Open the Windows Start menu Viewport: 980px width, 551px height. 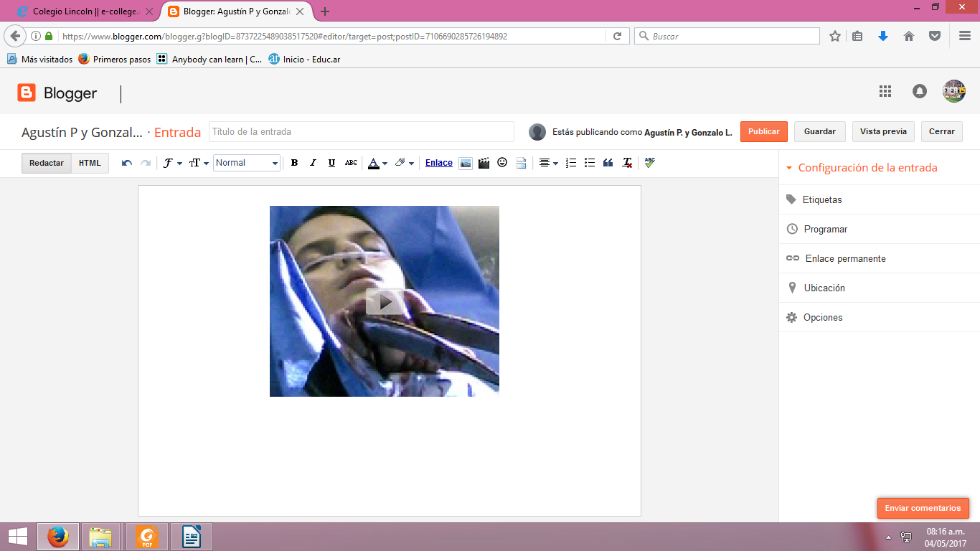tap(18, 537)
